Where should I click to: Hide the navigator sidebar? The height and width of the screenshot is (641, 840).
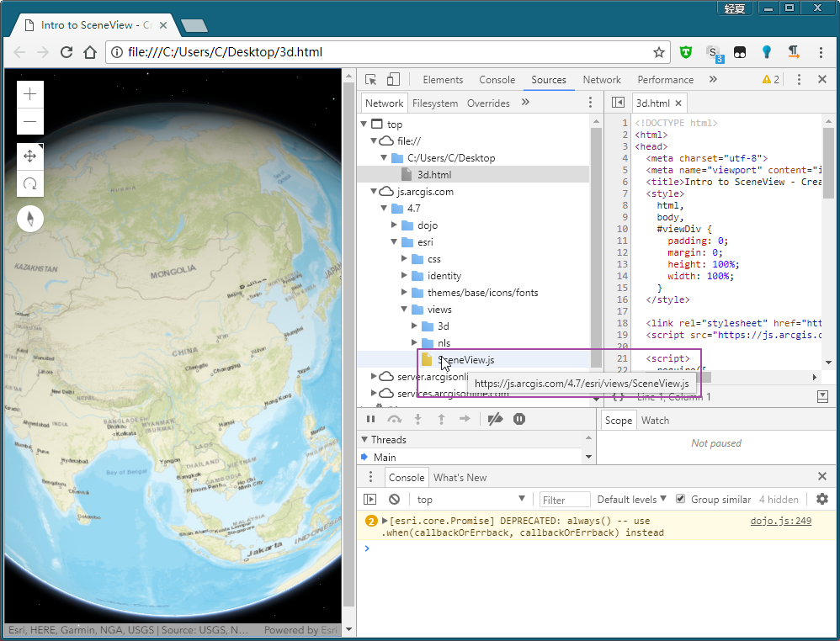618,103
